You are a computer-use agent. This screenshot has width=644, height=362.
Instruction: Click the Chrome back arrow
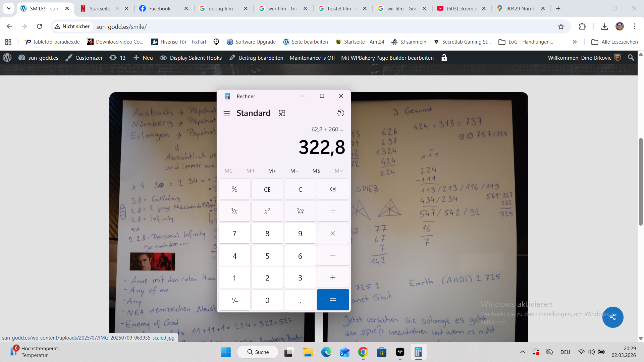(x=9, y=26)
